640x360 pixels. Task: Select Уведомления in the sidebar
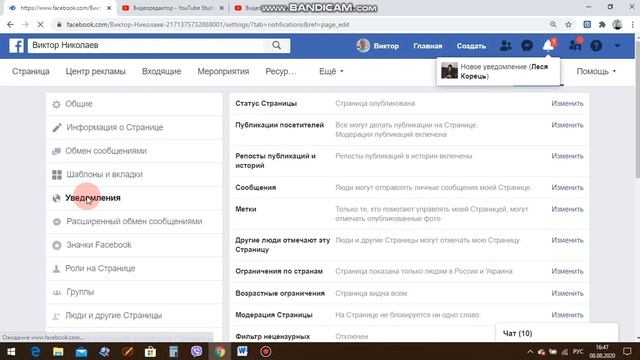[134, 198]
